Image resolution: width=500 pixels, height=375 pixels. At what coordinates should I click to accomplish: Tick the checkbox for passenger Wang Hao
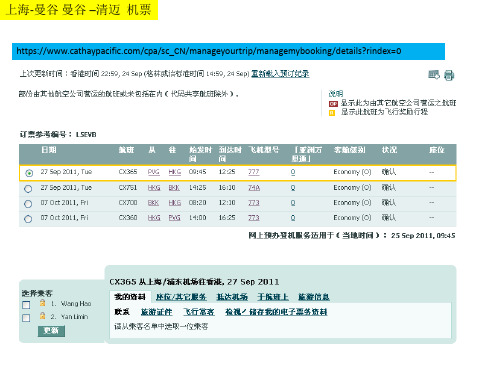26,305
